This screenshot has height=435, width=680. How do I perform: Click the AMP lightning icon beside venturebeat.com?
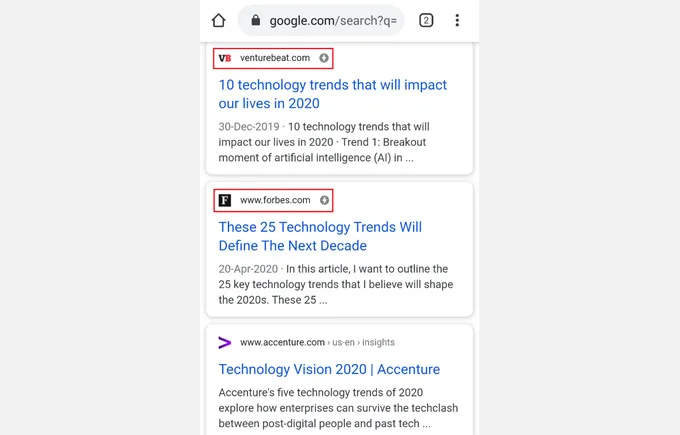(324, 58)
